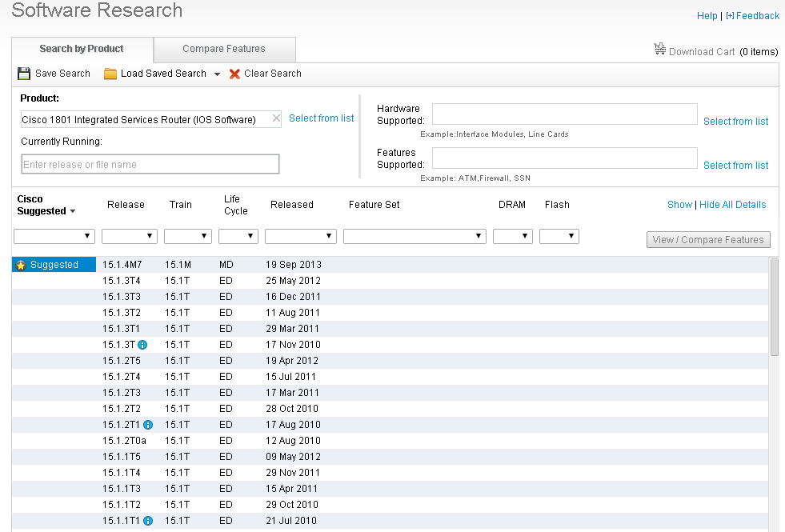Open the Released date filter dropdown
Screen dimensions: 785x532
tap(300, 236)
